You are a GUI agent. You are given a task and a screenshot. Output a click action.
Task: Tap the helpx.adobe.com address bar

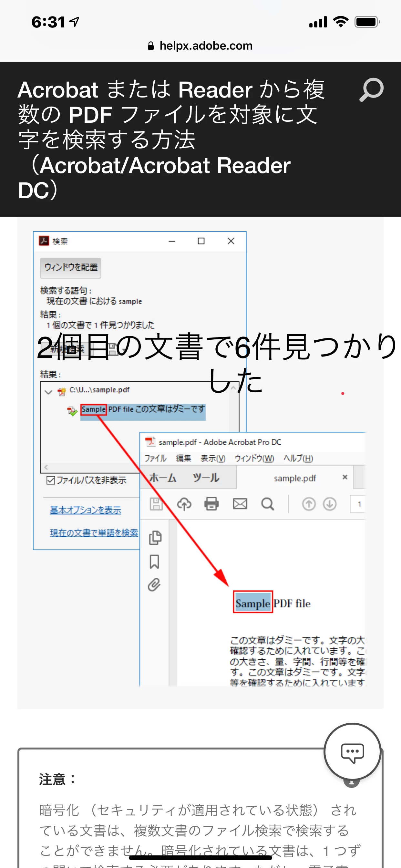click(200, 46)
